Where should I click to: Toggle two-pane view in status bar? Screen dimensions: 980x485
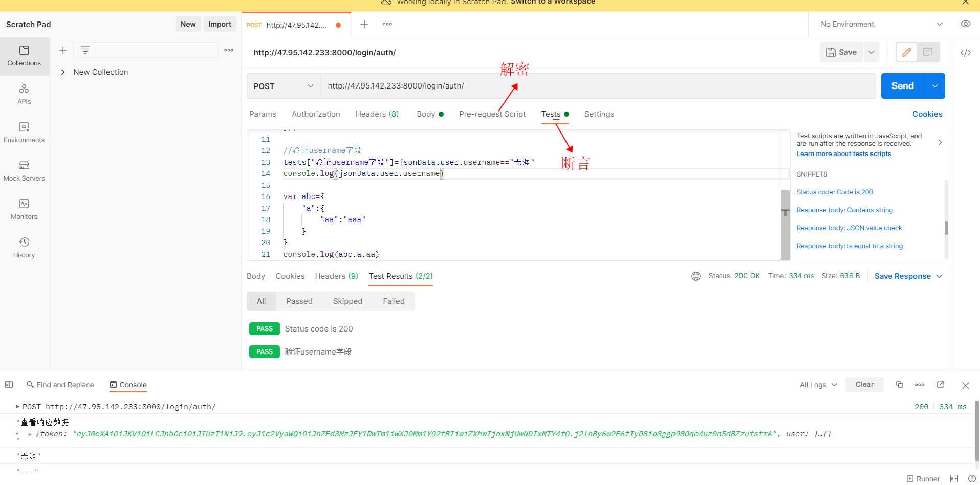coord(954,479)
